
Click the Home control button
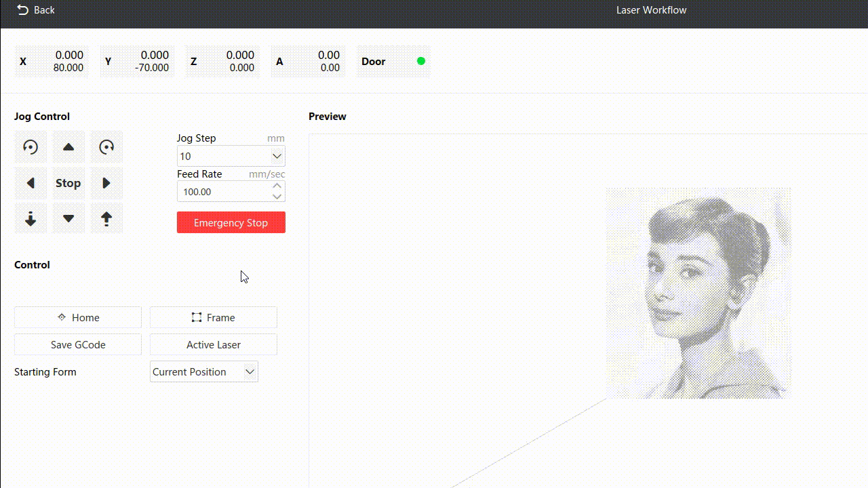[78, 317]
